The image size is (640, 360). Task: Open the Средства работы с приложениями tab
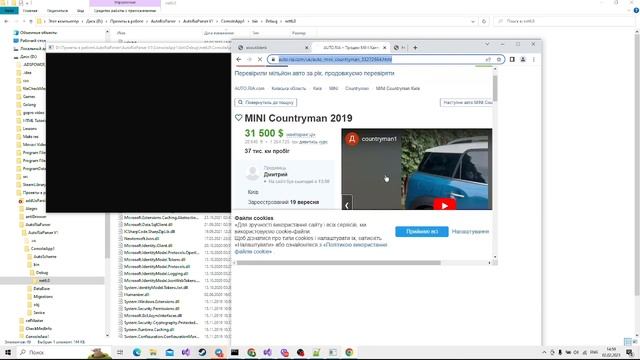point(125,11)
